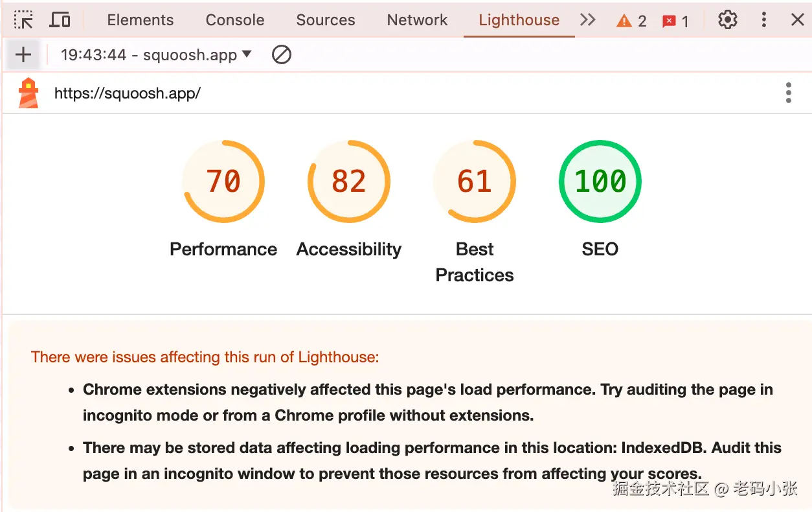Expand the more tabs chevron
This screenshot has height=512, width=812.
(x=587, y=20)
